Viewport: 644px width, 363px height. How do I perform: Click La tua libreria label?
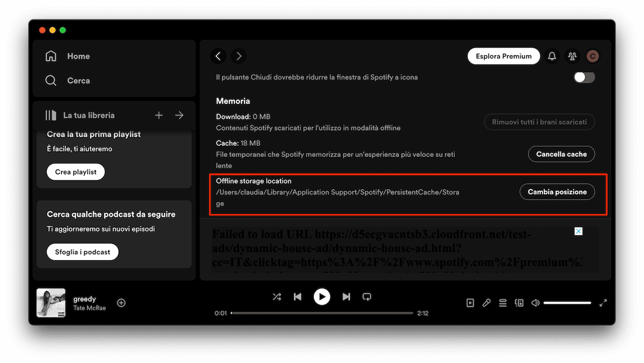[89, 115]
